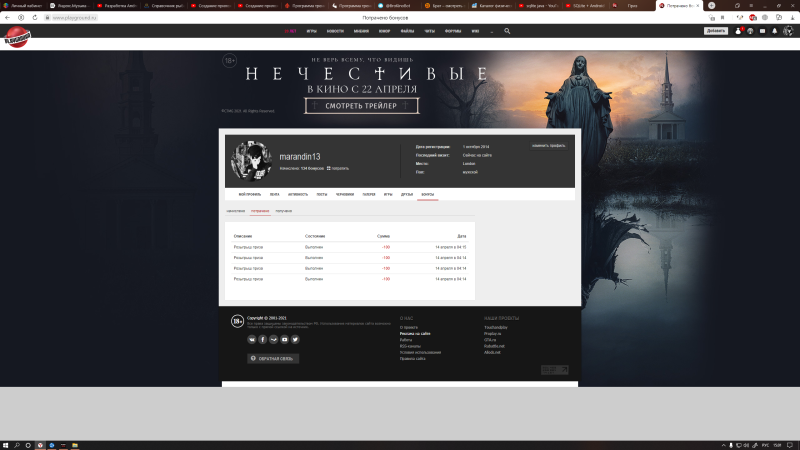Viewport: 800px width, 450px height.
Task: Open the ВИКИ item in top navigation
Action: tap(475, 31)
